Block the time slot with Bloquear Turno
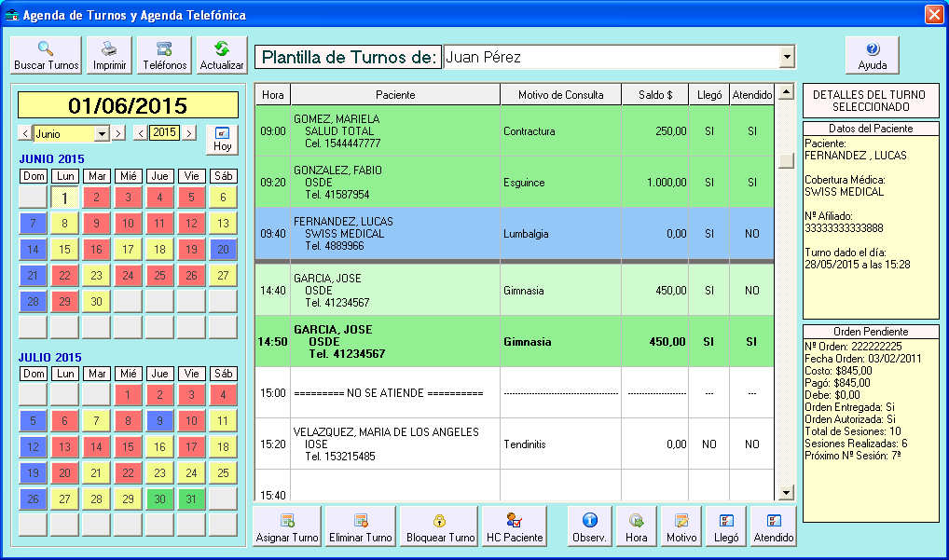 (x=440, y=527)
